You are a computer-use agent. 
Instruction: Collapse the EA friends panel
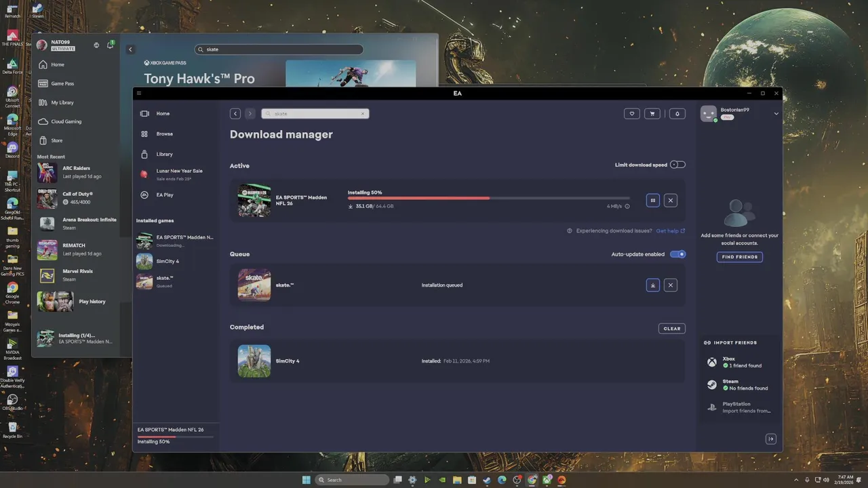[x=771, y=439]
